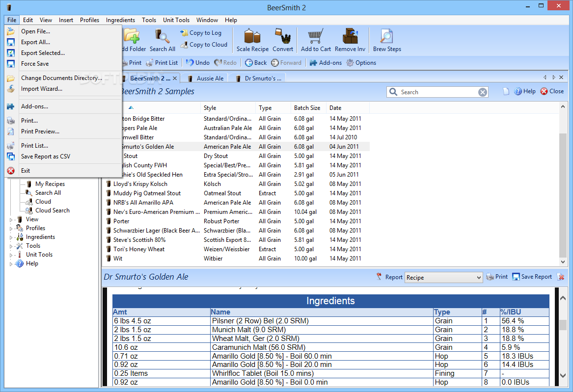This screenshot has width=573, height=392.
Task: Click the pin icon beside Report
Action: click(379, 277)
